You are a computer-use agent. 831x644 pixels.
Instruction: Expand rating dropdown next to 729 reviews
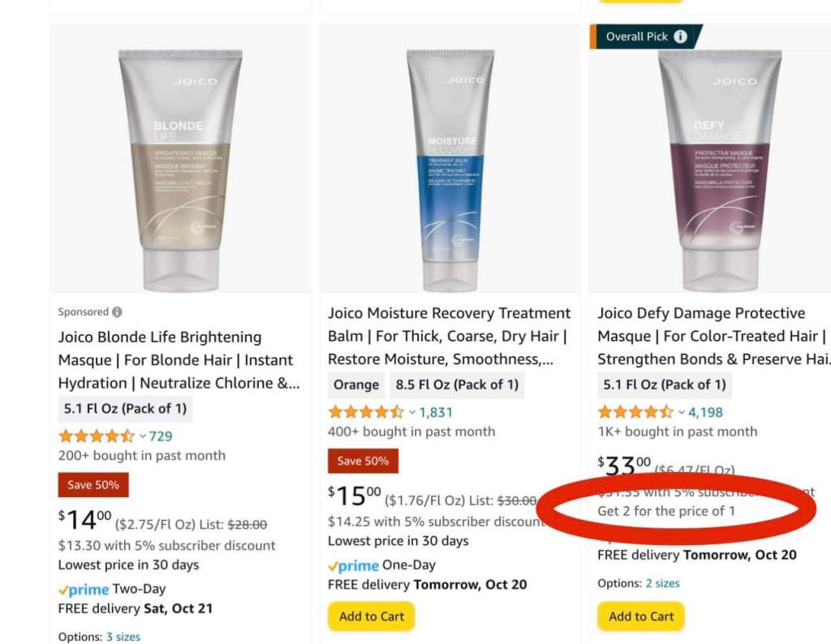pyautogui.click(x=141, y=436)
